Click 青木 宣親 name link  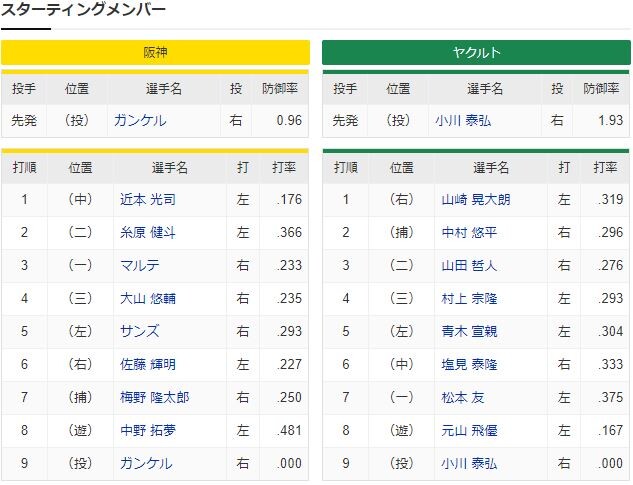point(469,331)
